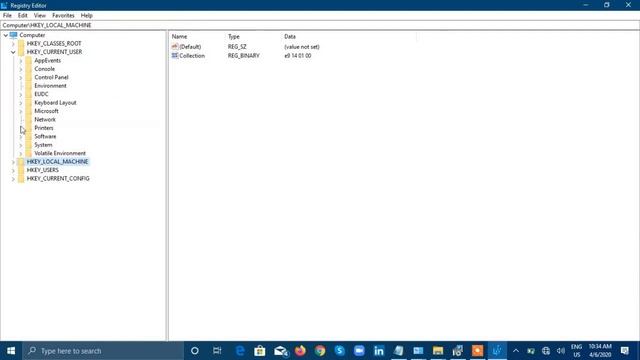Expand the AppEvents key
Image resolution: width=640 pixels, height=360 pixels.
[21, 61]
